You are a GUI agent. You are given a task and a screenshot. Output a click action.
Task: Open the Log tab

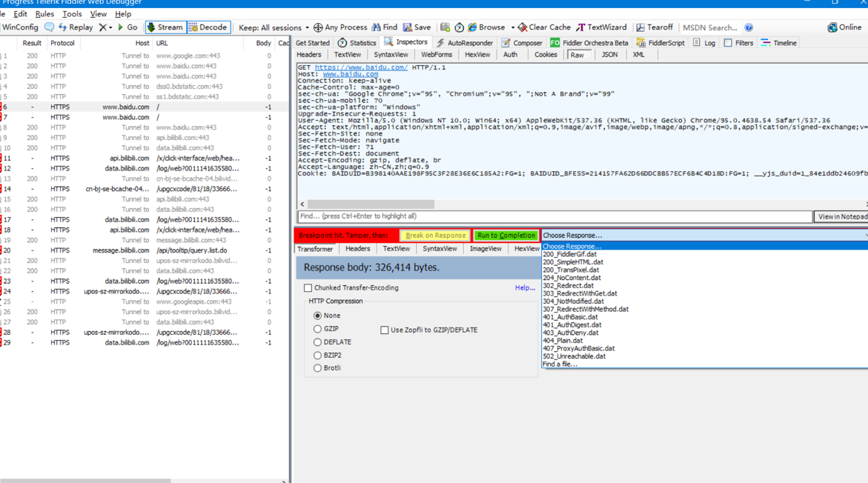click(704, 43)
